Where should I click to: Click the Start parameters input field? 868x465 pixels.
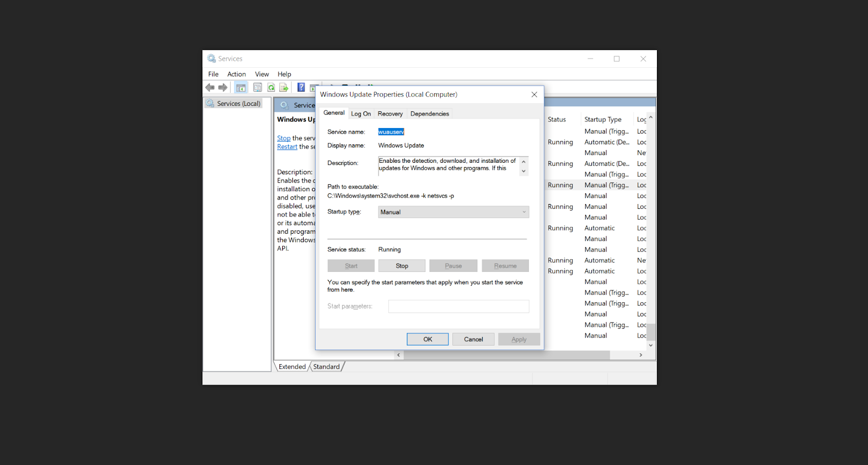pyautogui.click(x=458, y=307)
